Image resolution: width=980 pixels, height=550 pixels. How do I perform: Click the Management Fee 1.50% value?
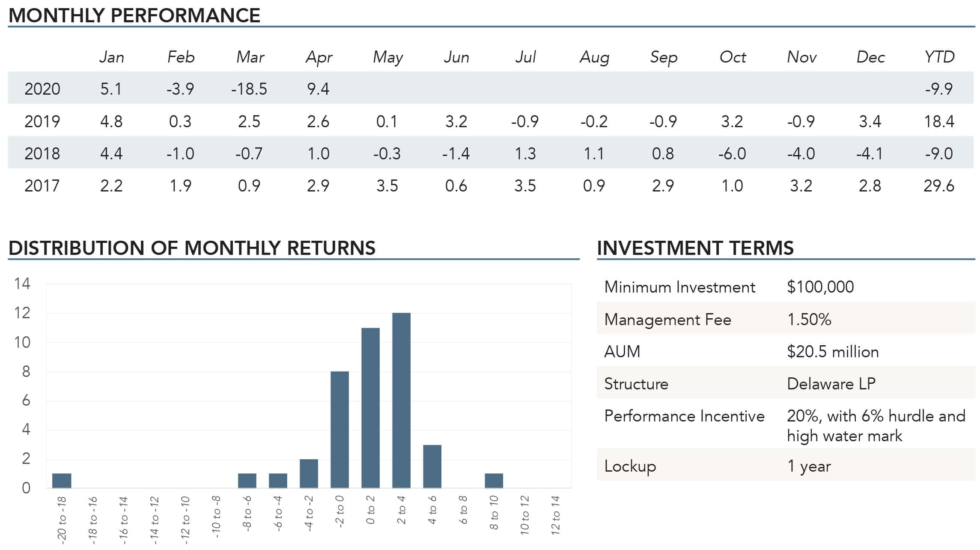(809, 320)
